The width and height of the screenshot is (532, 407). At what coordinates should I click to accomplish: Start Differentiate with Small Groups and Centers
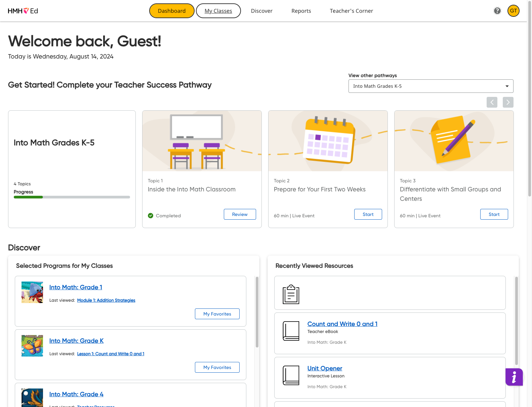pyautogui.click(x=494, y=214)
